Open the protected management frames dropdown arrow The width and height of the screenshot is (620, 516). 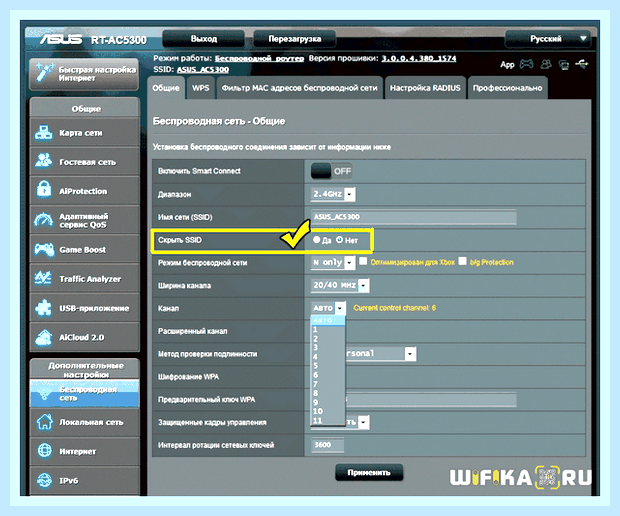tap(364, 422)
